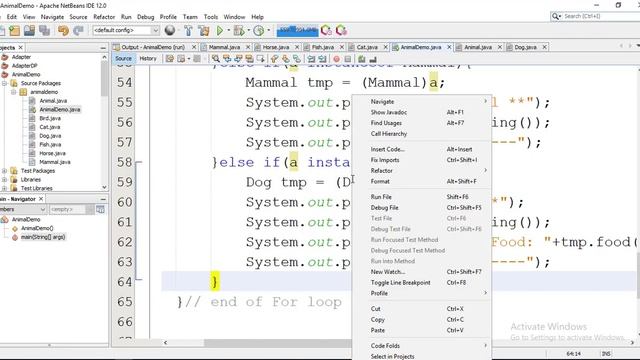Toggle Bookmark icon in editor toolbar

coord(297,59)
